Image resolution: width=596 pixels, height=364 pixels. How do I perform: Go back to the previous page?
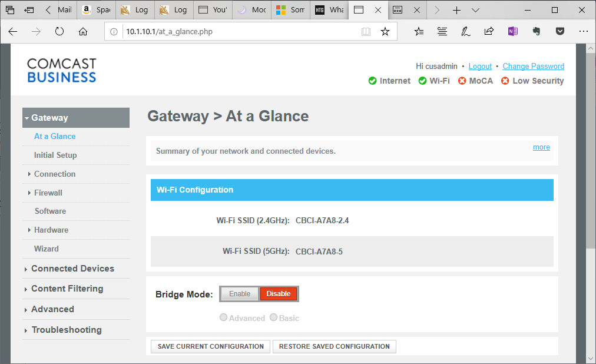tap(13, 32)
